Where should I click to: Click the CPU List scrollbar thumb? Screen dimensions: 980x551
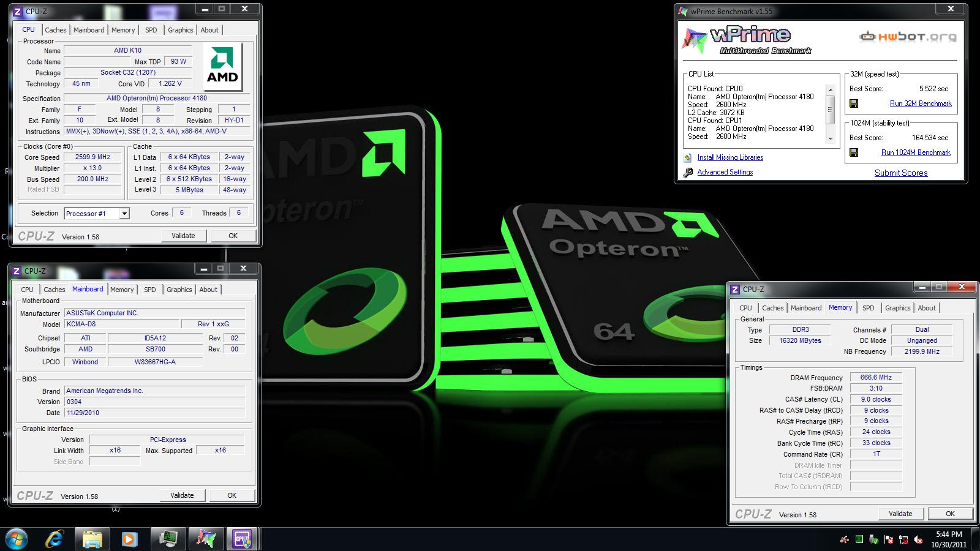tap(831, 110)
